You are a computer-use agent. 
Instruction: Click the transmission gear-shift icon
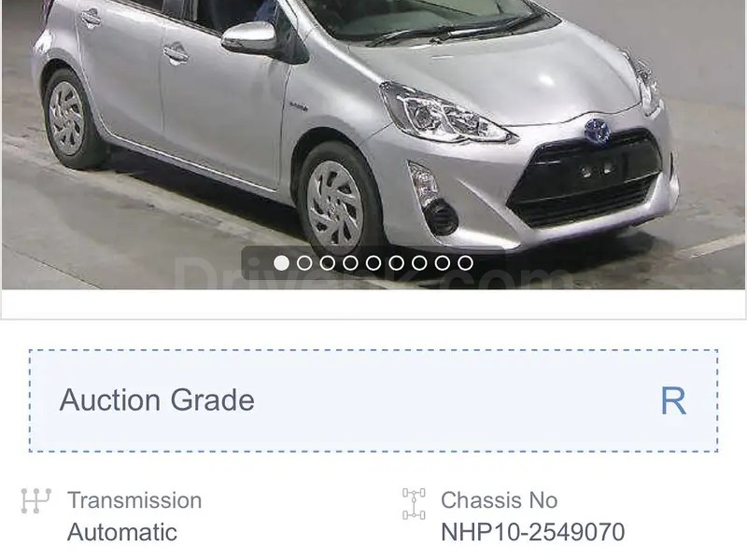(x=35, y=501)
